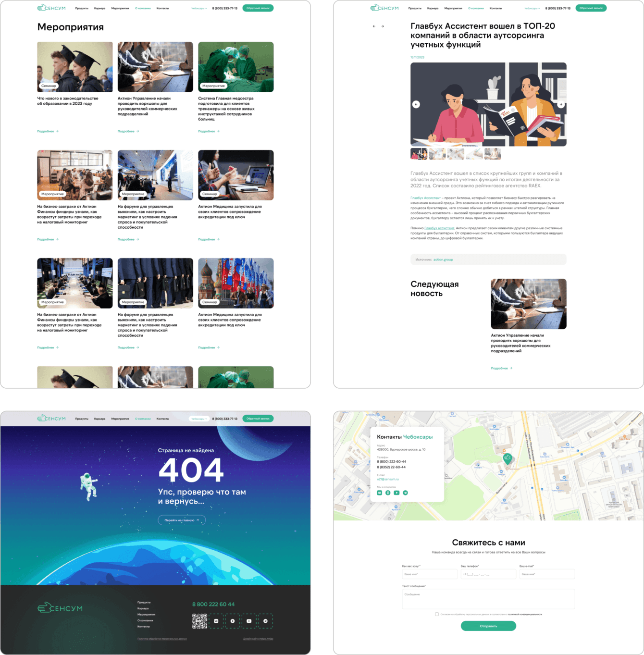Click the large Сенсум logo in the dark footer
Image resolution: width=644 pixels, height=655 pixels.
[x=60, y=608]
